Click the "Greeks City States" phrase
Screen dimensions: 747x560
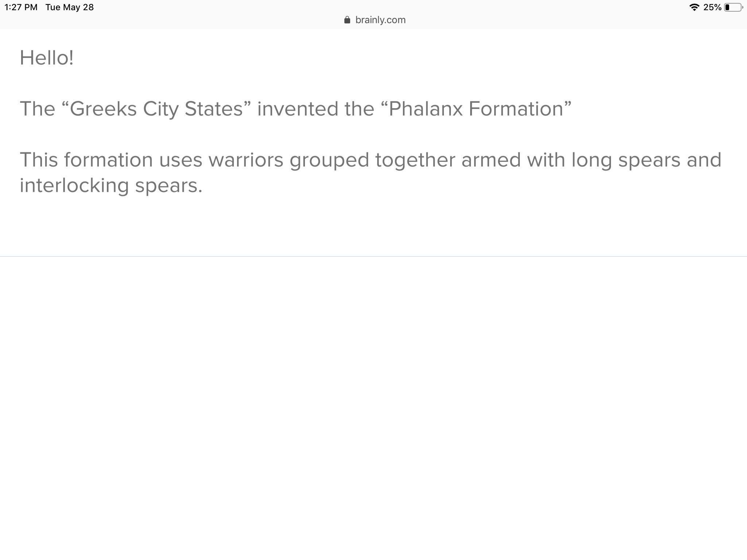tap(157, 109)
